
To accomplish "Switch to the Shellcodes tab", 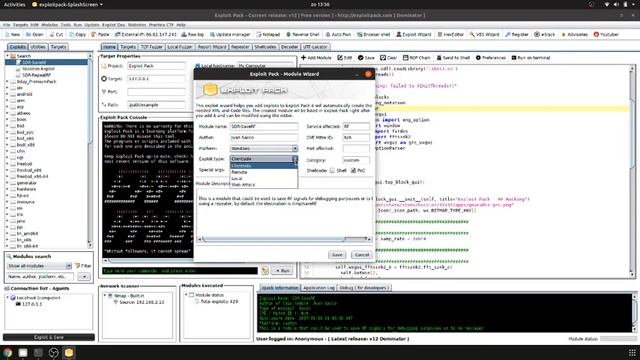I will (x=265, y=47).
